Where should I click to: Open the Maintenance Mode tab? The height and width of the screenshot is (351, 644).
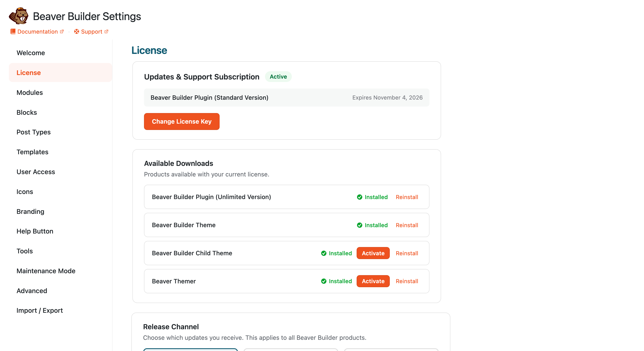pos(60,271)
